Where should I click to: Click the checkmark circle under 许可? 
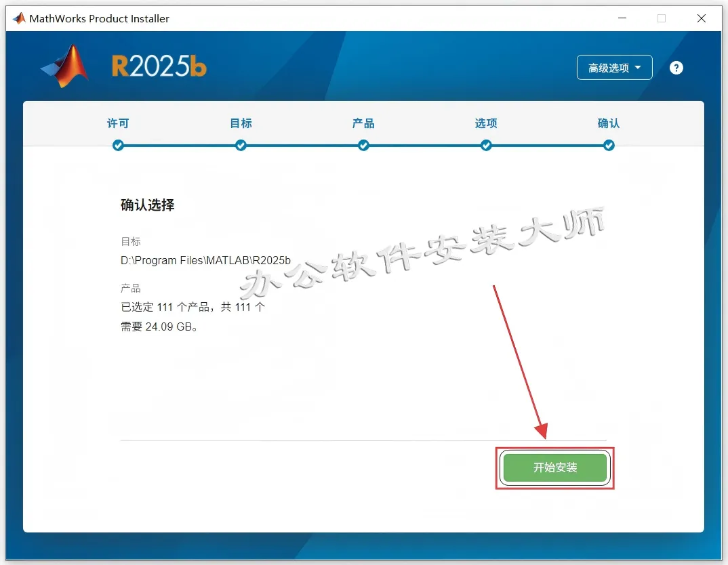click(118, 146)
